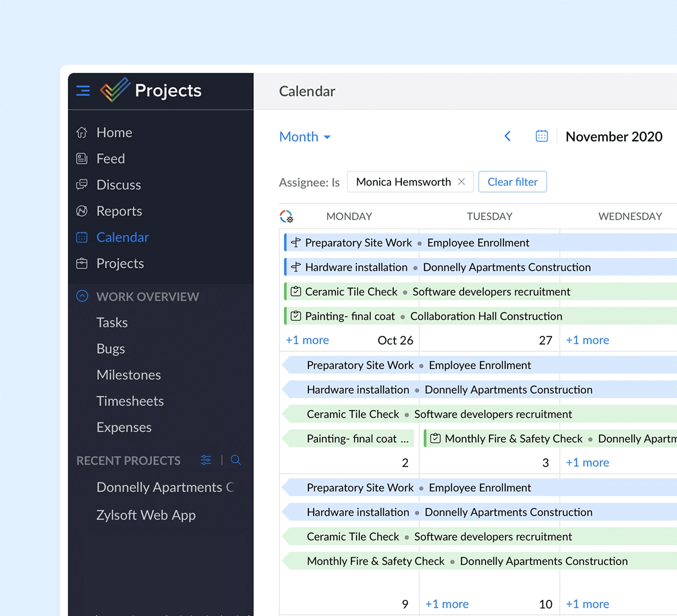
Task: Remove the Monica Hemsworth assignee filter
Action: coord(461,182)
